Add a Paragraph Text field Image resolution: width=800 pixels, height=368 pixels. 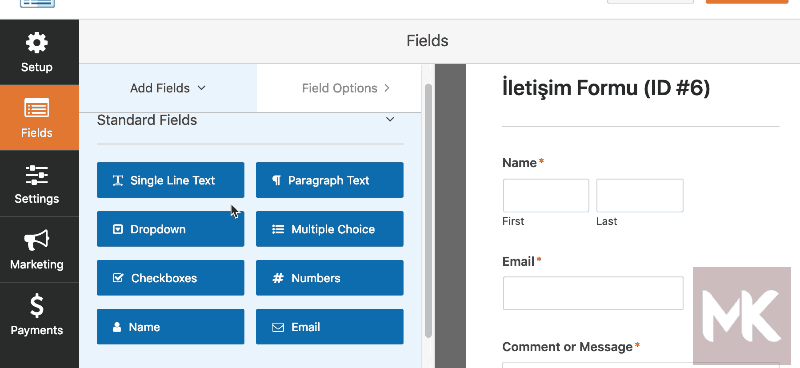(330, 180)
